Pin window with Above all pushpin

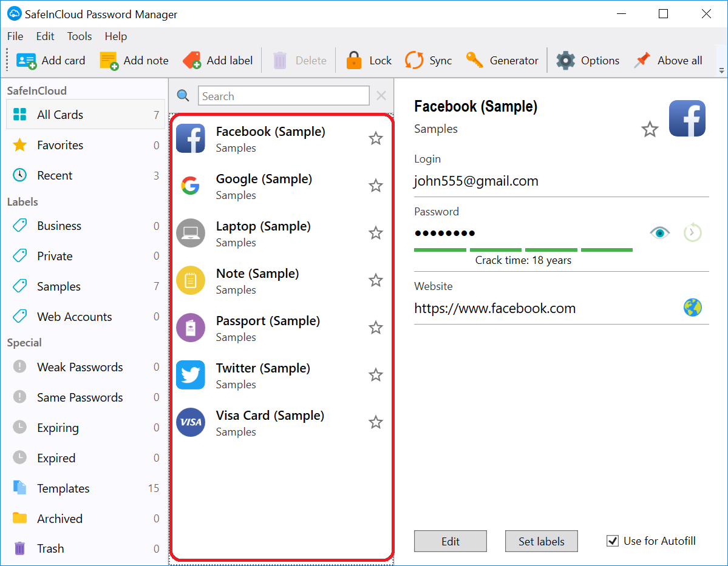click(642, 60)
